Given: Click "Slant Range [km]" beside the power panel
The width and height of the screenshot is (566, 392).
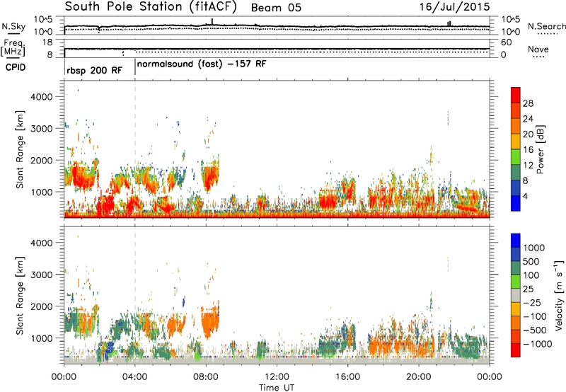Looking at the screenshot, I should click(21, 149).
